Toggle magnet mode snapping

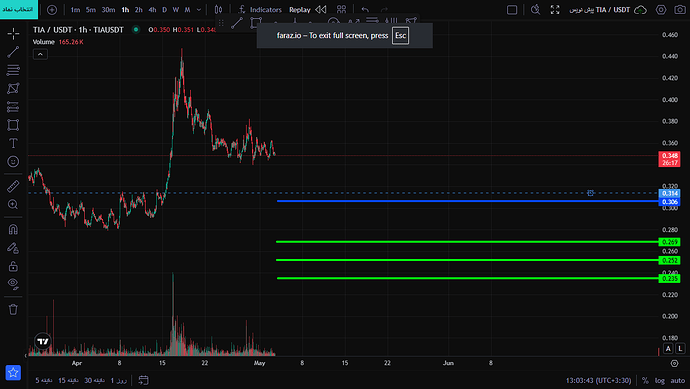click(13, 229)
